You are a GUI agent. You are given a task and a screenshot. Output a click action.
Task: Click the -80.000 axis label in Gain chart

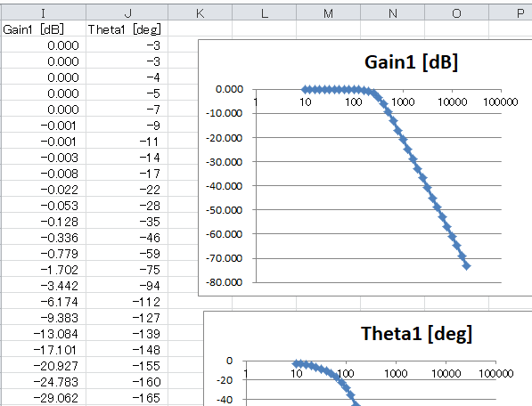225,282
